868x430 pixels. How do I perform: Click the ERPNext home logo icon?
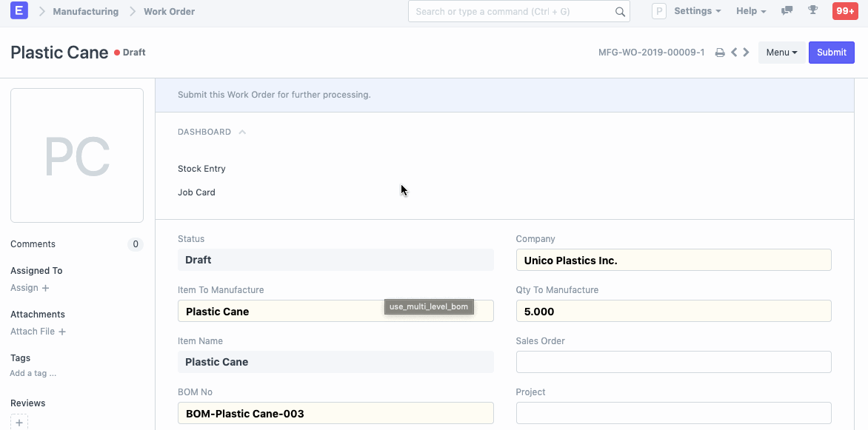[x=19, y=11]
